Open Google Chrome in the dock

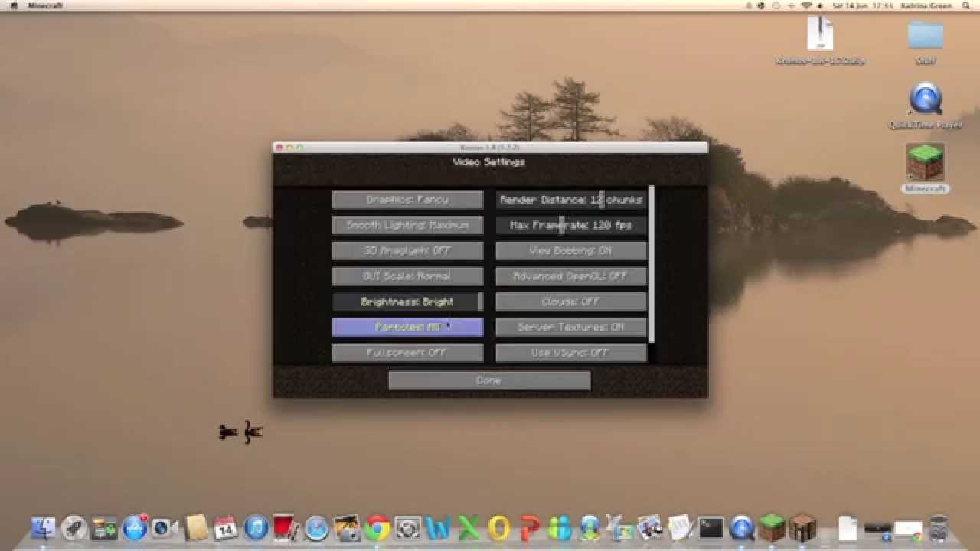pyautogui.click(x=377, y=528)
